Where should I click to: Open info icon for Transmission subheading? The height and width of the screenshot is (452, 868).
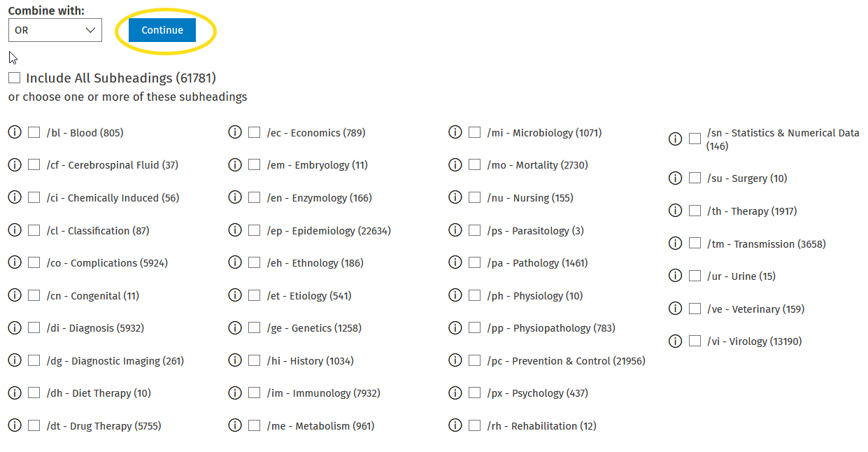click(675, 243)
